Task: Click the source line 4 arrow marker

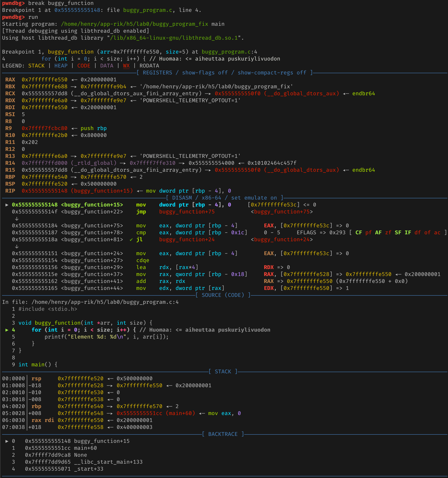Action: [x=7, y=330]
